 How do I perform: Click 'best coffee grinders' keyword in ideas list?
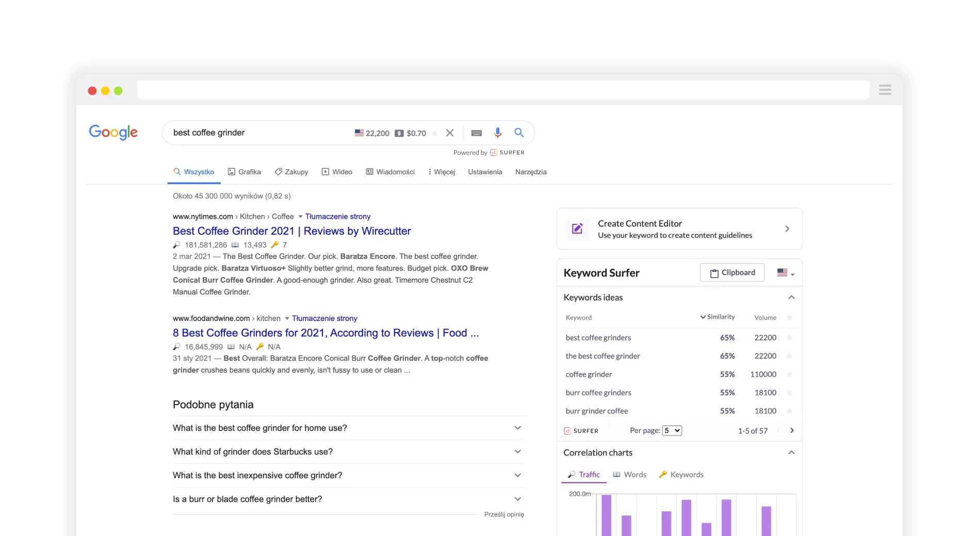click(598, 337)
